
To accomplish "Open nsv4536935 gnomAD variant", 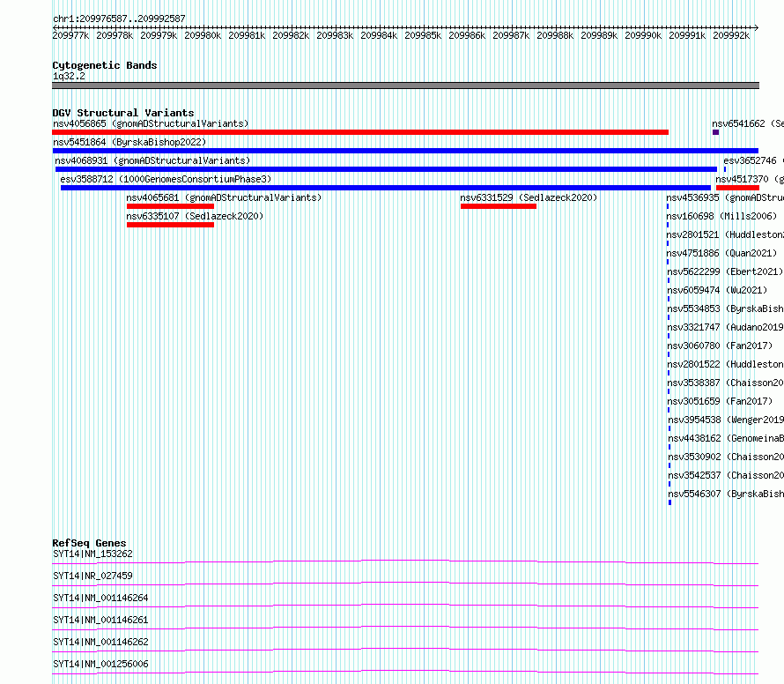I will coord(725,197).
